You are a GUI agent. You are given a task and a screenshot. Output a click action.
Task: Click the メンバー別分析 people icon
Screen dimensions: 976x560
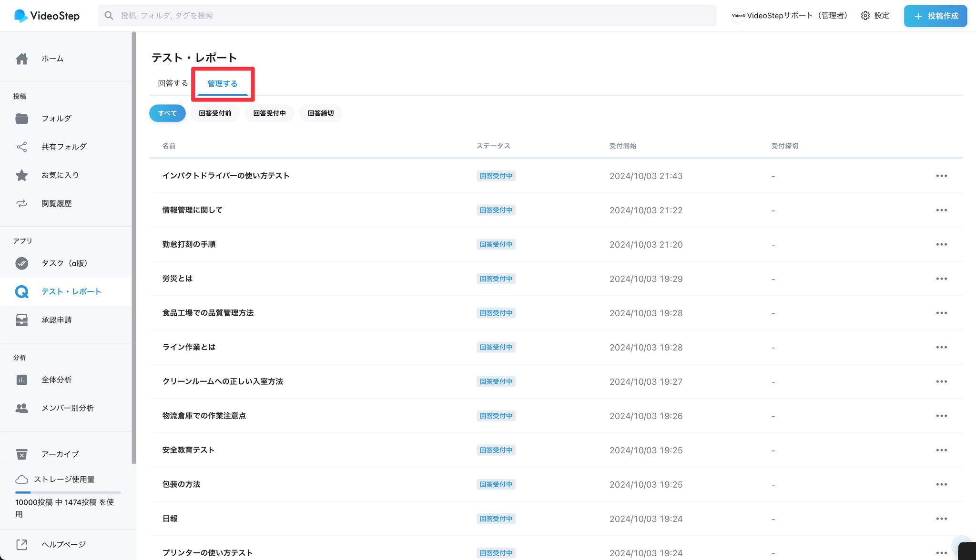coord(21,408)
